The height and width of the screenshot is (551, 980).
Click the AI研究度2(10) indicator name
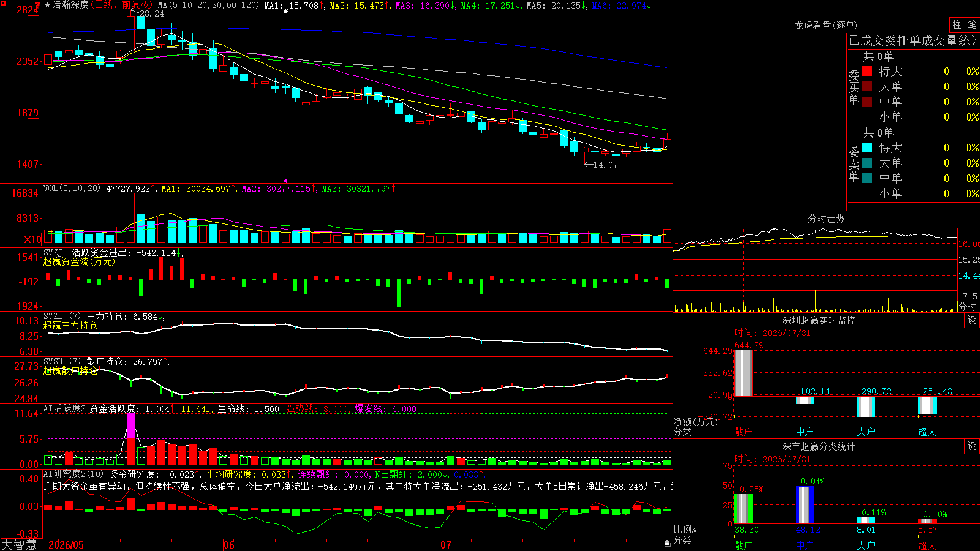73,474
